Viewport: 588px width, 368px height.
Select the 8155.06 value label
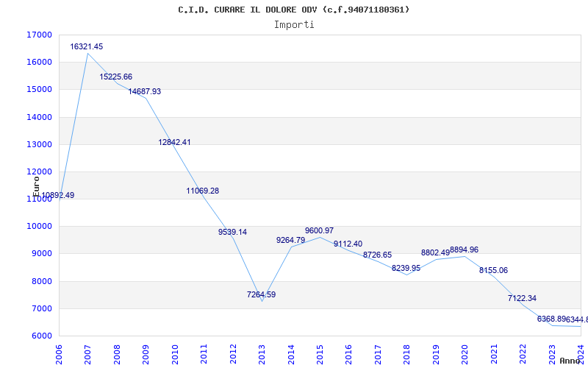click(x=493, y=270)
